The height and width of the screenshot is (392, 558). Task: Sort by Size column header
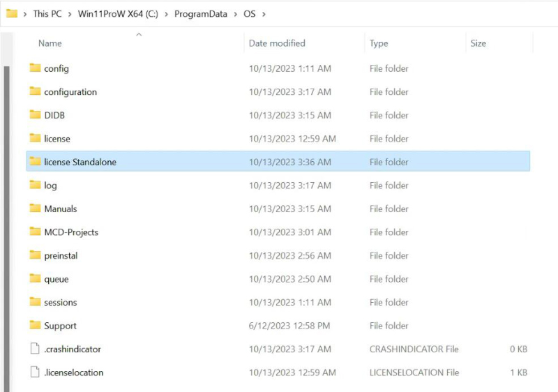(x=478, y=43)
